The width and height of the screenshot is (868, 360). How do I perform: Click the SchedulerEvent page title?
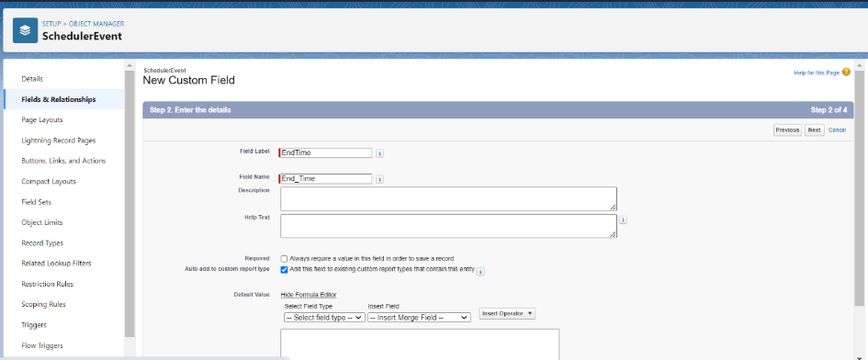tap(82, 36)
